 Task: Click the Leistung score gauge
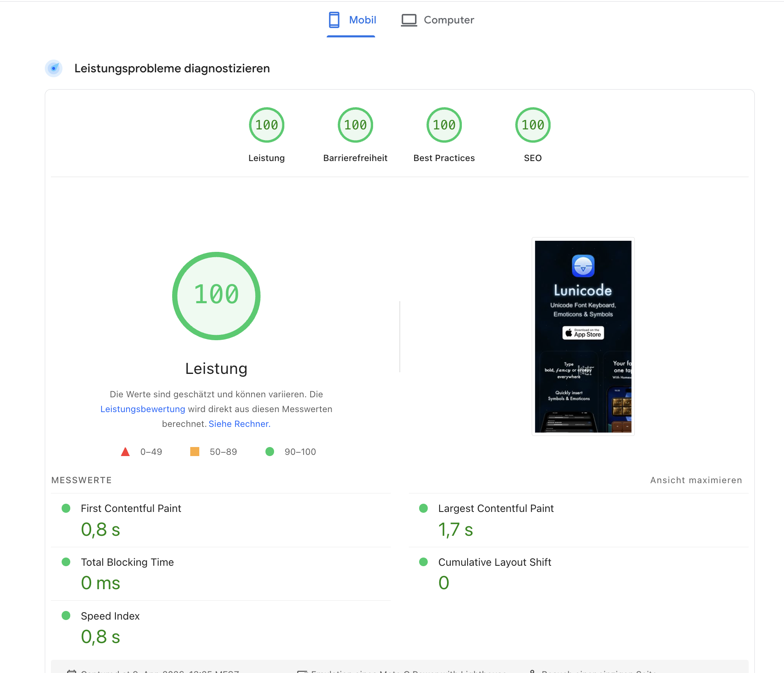point(266,125)
